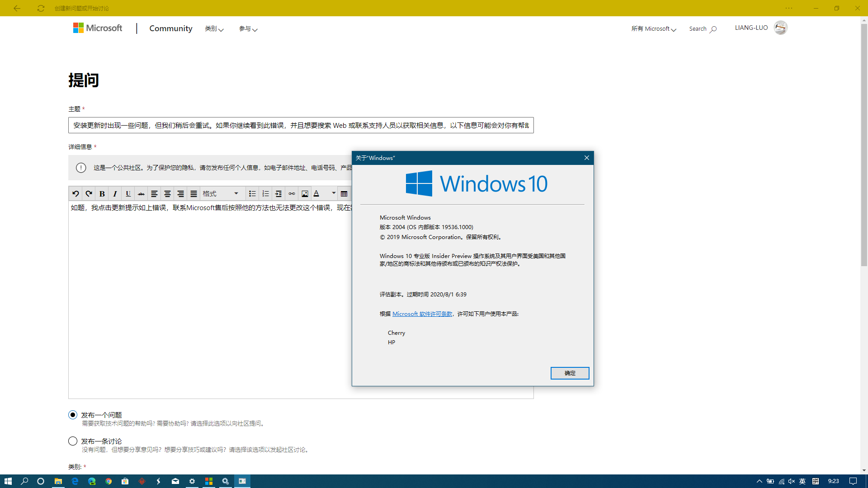Open Cortana circle on taskbar
This screenshot has width=868, height=488.
pos(41,481)
